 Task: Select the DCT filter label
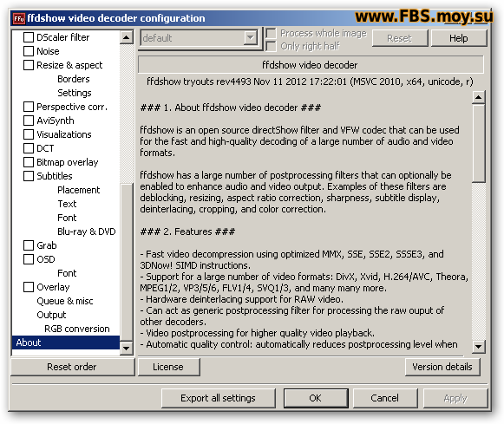45,148
